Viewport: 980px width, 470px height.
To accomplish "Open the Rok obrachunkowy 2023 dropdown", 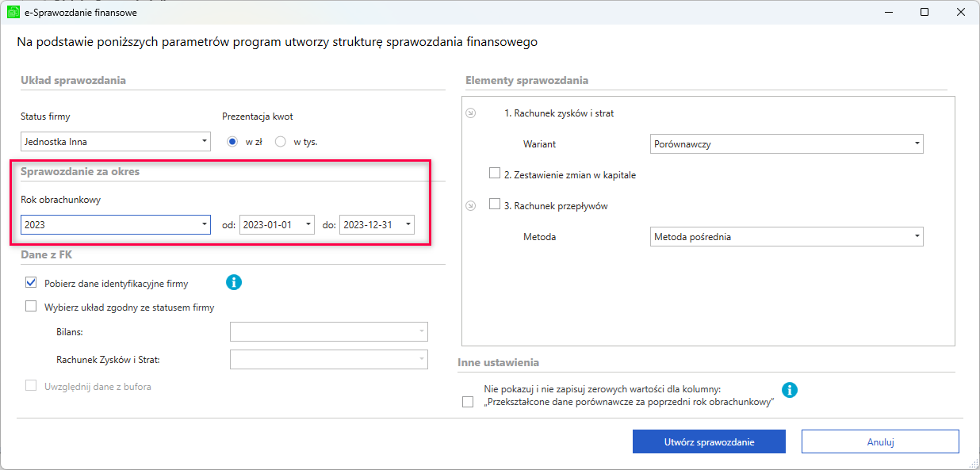I will 115,224.
